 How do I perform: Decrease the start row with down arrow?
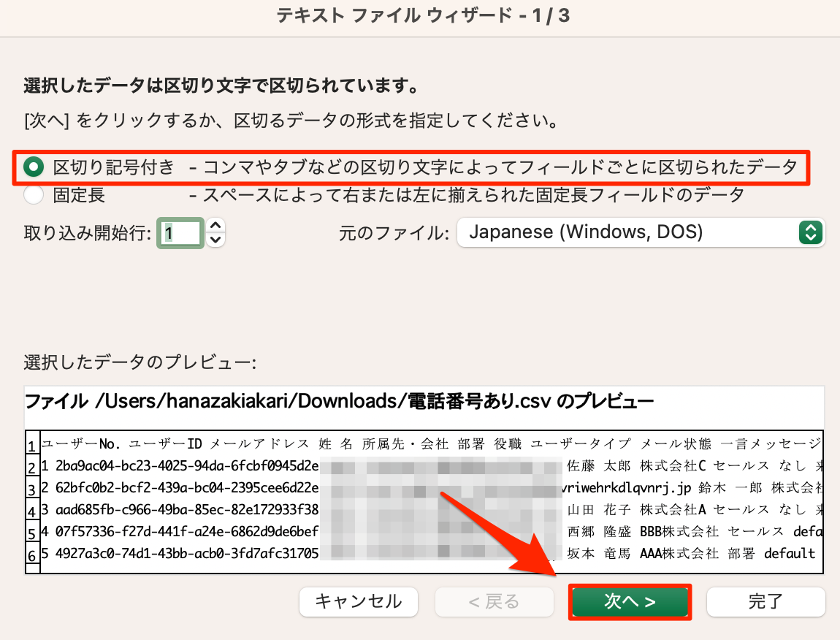(x=216, y=240)
